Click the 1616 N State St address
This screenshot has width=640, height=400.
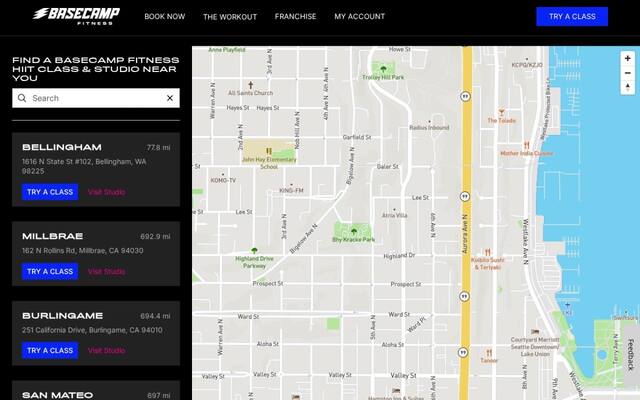click(x=84, y=167)
